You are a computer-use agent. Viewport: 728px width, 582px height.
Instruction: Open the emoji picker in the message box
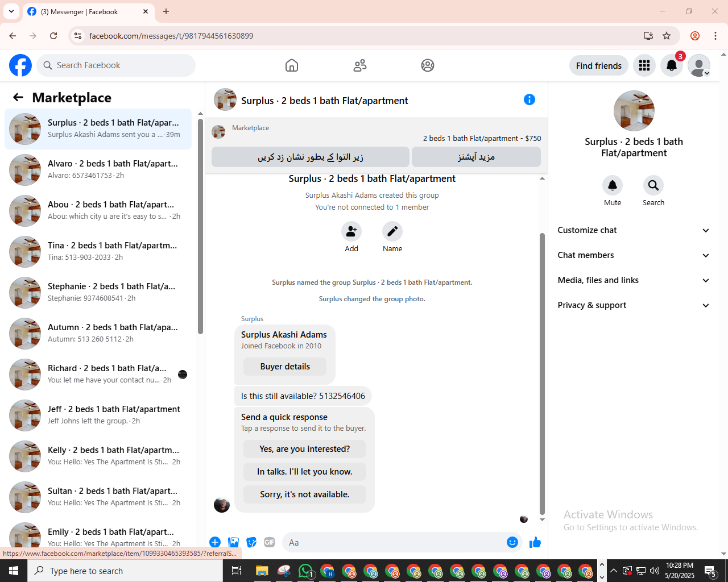(x=512, y=542)
